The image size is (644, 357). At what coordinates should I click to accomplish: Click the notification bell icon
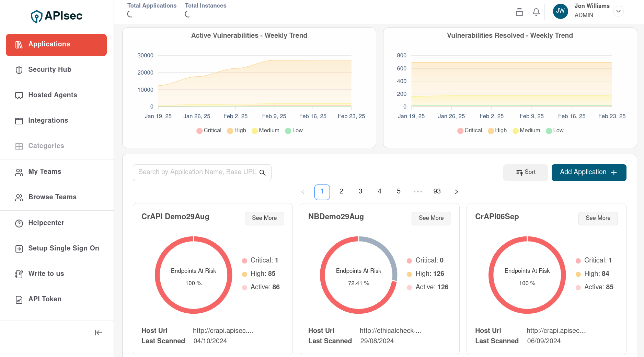pyautogui.click(x=536, y=12)
